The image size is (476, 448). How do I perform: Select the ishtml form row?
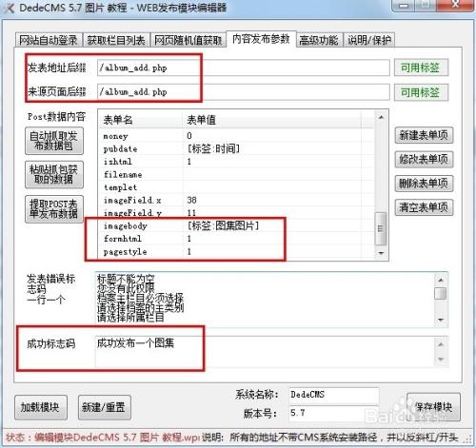pyautogui.click(x=236, y=162)
